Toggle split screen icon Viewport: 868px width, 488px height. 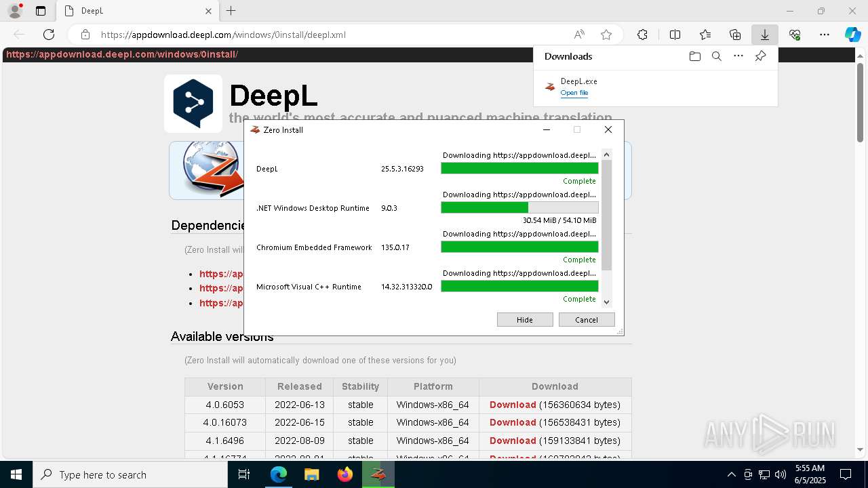click(x=675, y=35)
